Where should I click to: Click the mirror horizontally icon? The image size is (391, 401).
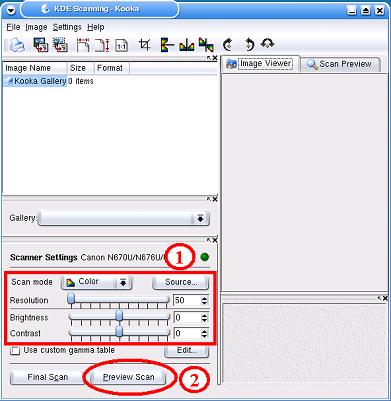pyautogui.click(x=187, y=45)
